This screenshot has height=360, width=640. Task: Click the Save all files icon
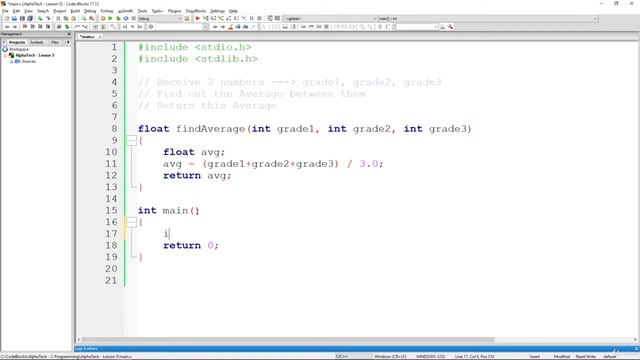[x=30, y=19]
